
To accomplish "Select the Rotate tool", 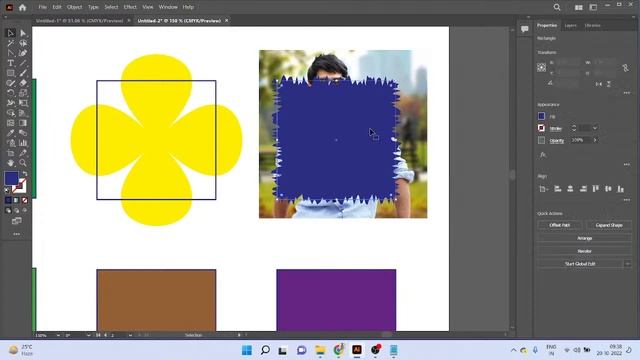I will pyautogui.click(x=11, y=93).
